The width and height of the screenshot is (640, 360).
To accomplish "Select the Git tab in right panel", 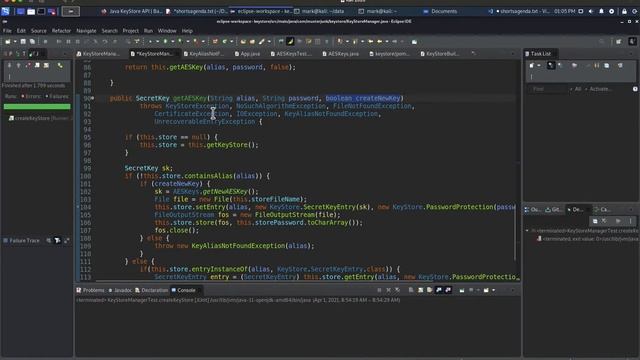I will (x=553, y=209).
